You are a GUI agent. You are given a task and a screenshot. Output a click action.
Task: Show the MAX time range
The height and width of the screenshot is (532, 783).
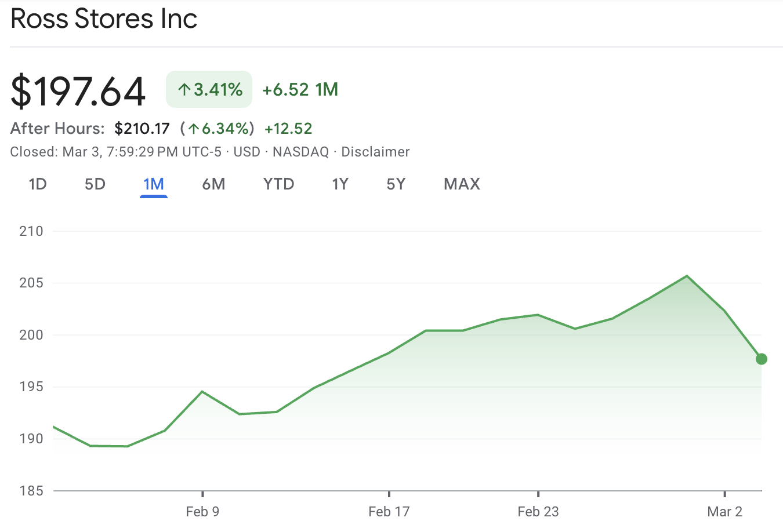[462, 184]
